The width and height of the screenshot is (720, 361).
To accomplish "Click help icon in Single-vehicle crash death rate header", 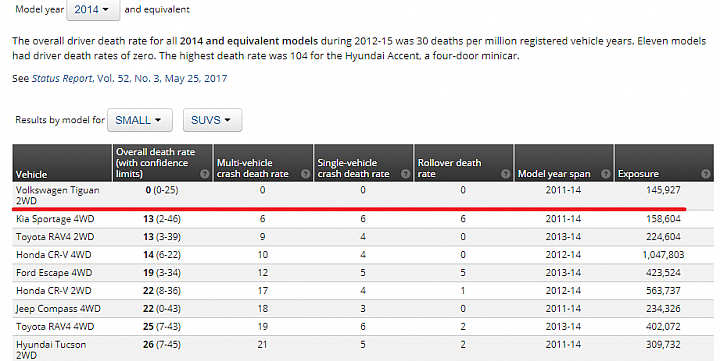I will click(x=405, y=174).
